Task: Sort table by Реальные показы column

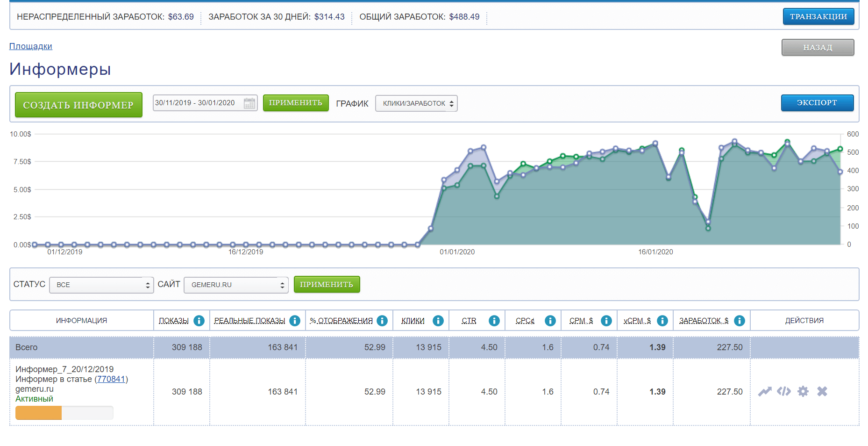Action: 249,321
